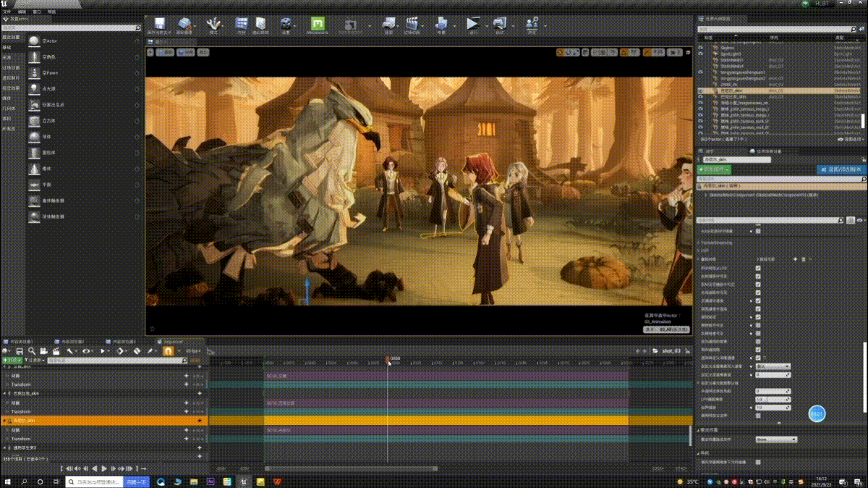Toggle the Sequencer playback loop button
Image resolution: width=868 pixels, height=488 pixels.
click(143, 468)
